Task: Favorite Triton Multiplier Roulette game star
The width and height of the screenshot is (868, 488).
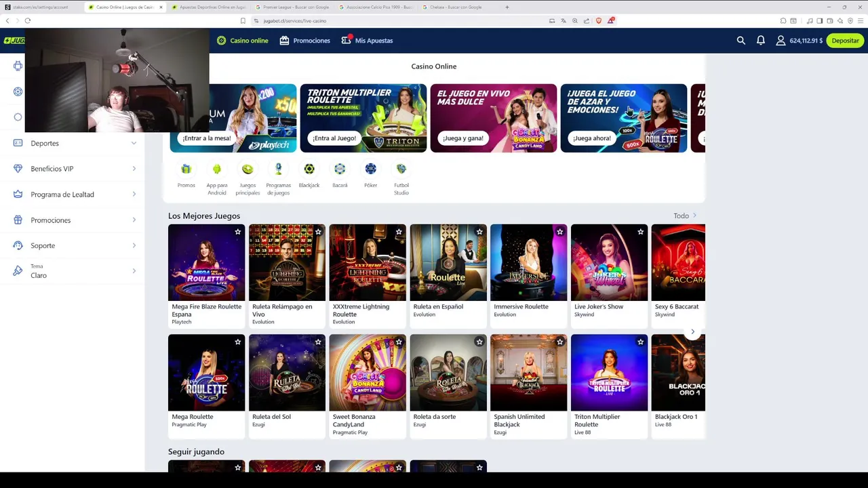Action: [x=640, y=342]
